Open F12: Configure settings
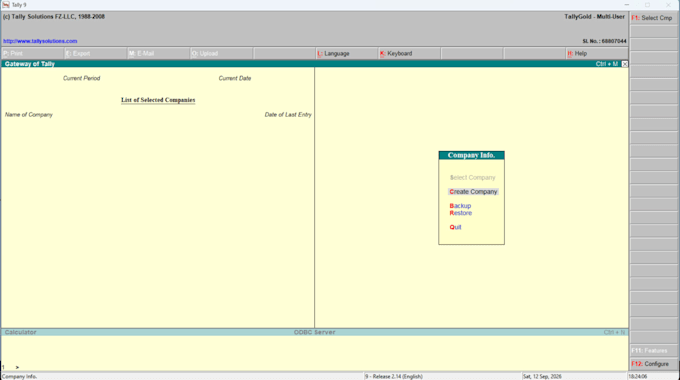680x380 pixels. click(x=654, y=364)
